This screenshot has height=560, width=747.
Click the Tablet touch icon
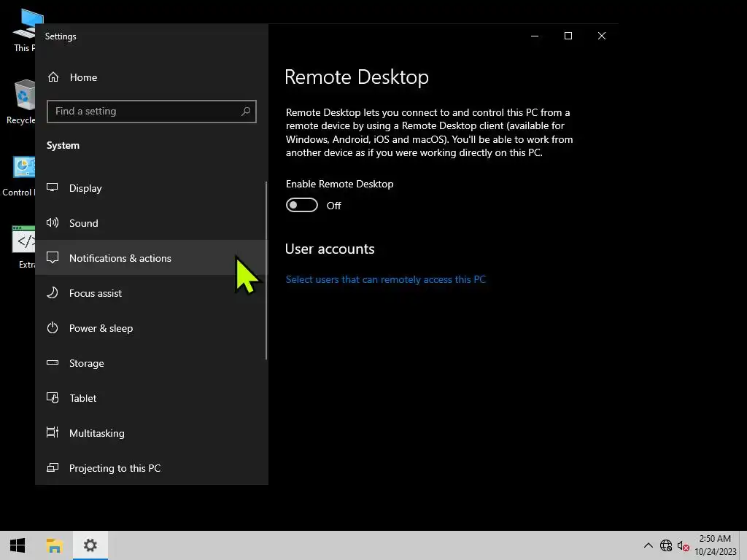(53, 397)
